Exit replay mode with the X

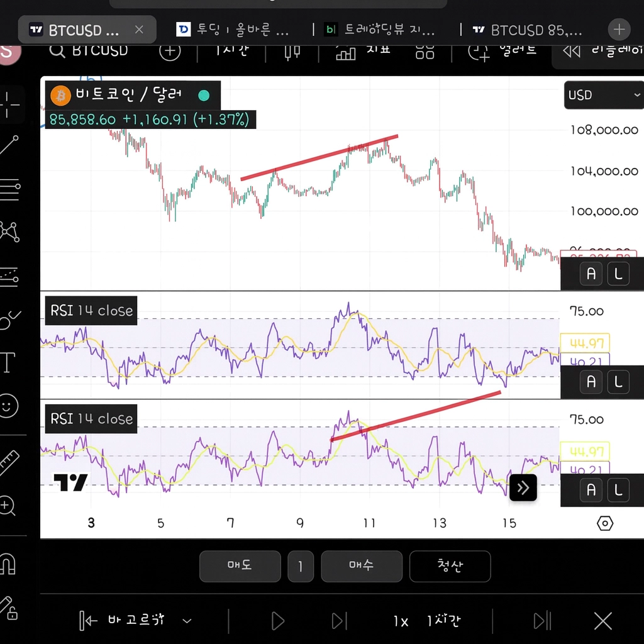(603, 621)
